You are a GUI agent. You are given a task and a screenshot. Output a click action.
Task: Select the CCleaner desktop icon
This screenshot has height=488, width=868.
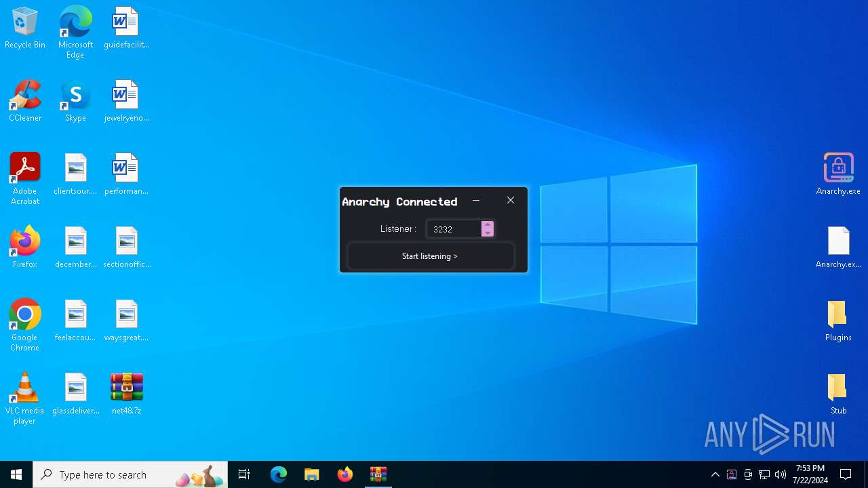(x=25, y=102)
